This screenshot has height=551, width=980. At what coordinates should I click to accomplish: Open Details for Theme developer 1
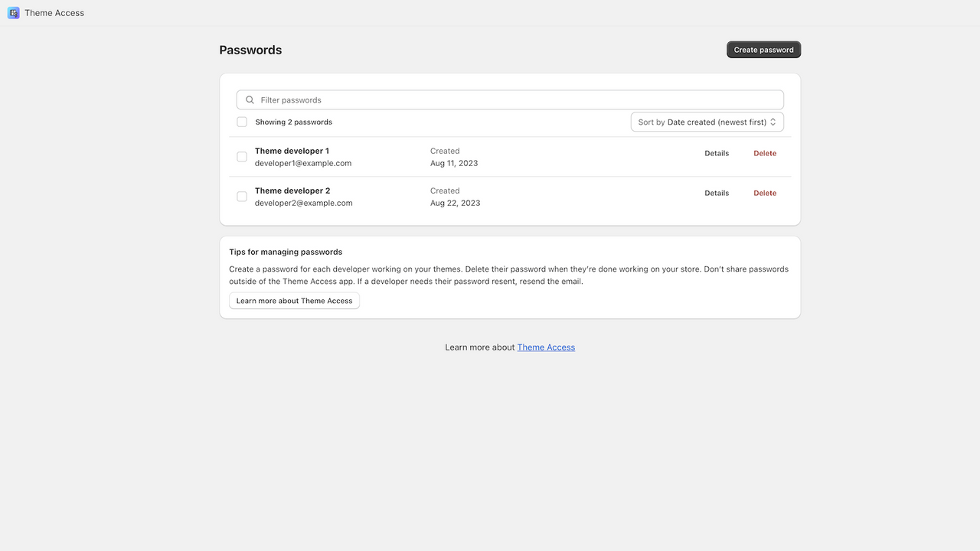(x=716, y=153)
